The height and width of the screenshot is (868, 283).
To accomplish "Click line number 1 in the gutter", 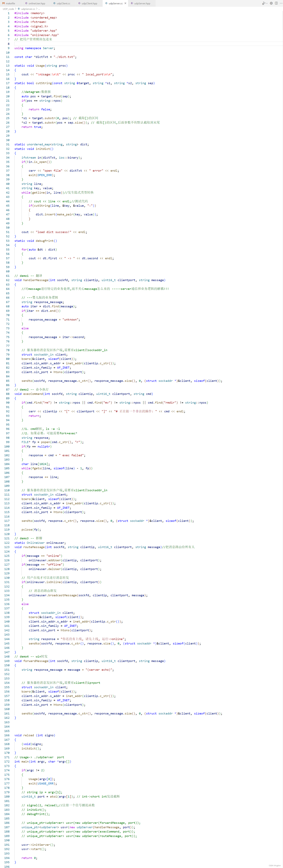I will coord(8,13).
